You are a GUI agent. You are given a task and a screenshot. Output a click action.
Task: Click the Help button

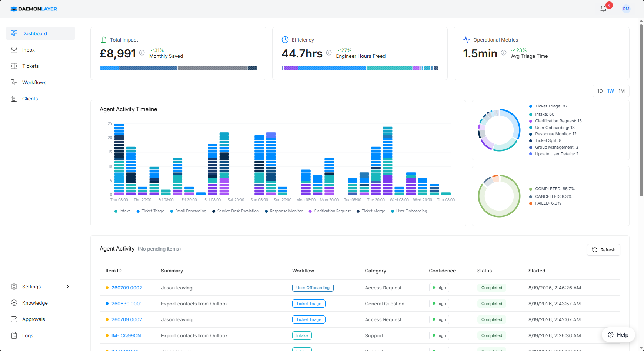pyautogui.click(x=618, y=335)
